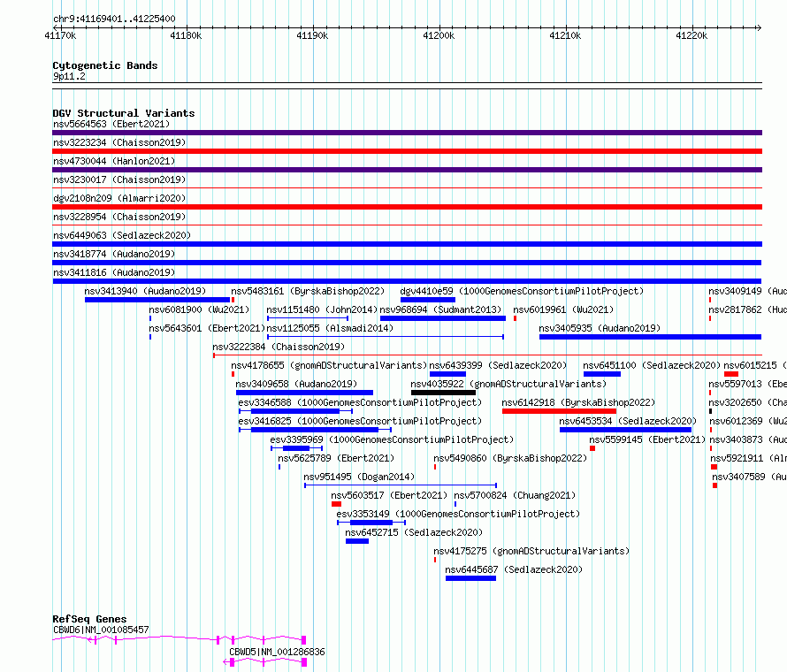The width and height of the screenshot is (787, 672).
Task: Click the bar under nsv3409658 (Audano2019)
Action: tap(305, 393)
